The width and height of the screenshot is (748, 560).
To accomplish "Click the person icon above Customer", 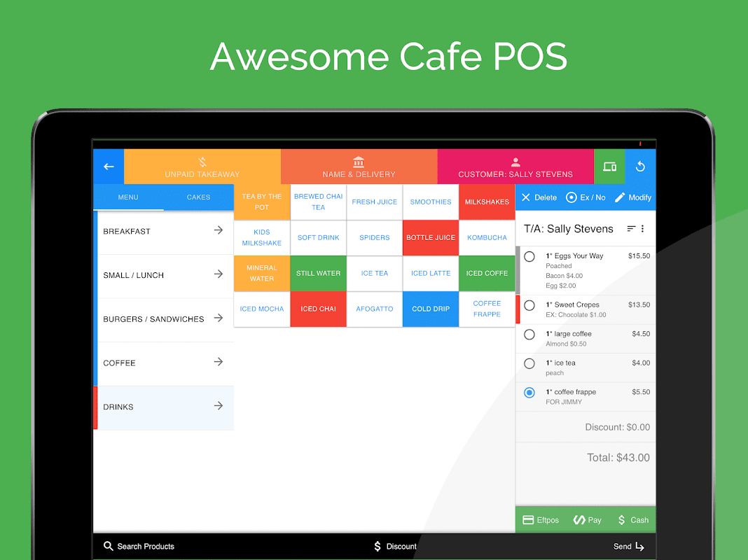I will click(x=515, y=162).
